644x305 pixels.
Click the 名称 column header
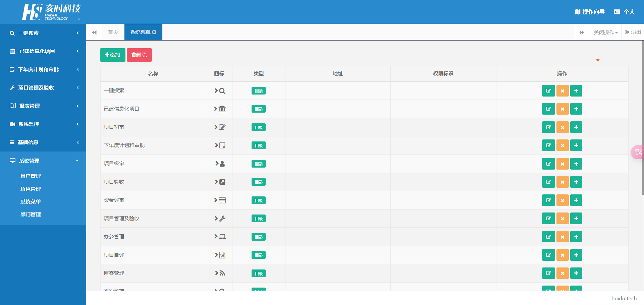pos(153,74)
